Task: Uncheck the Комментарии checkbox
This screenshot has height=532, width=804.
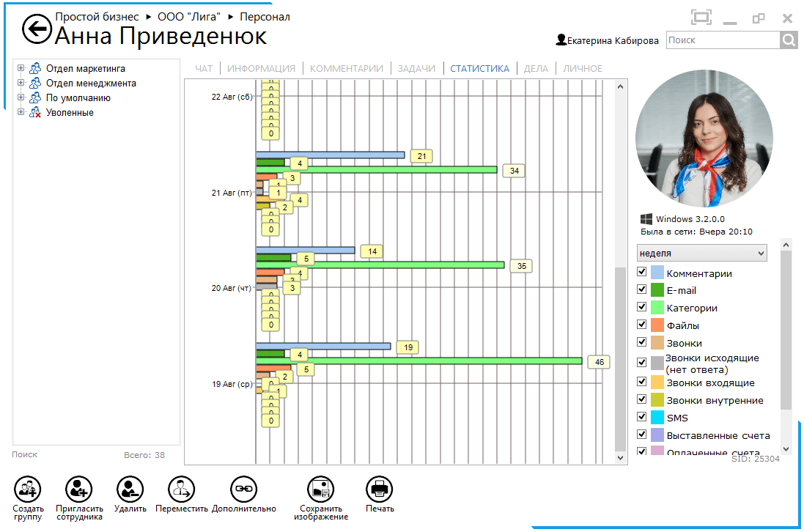Action: coord(642,272)
